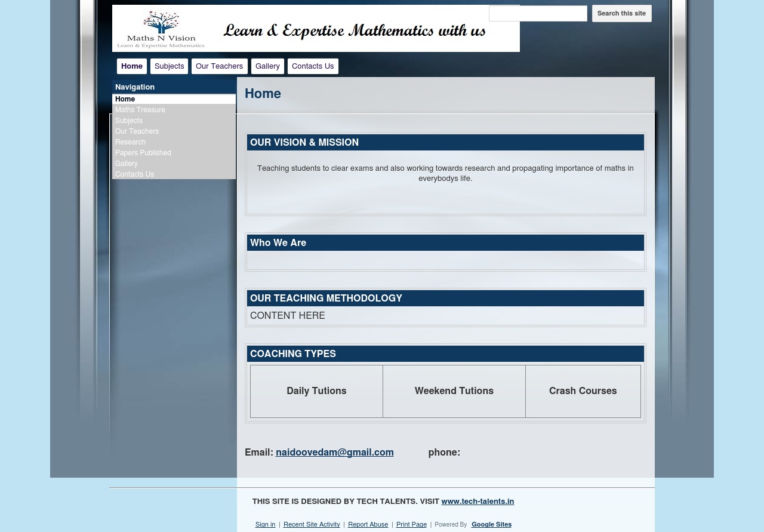Click the Sign in footer link

pos(265,525)
